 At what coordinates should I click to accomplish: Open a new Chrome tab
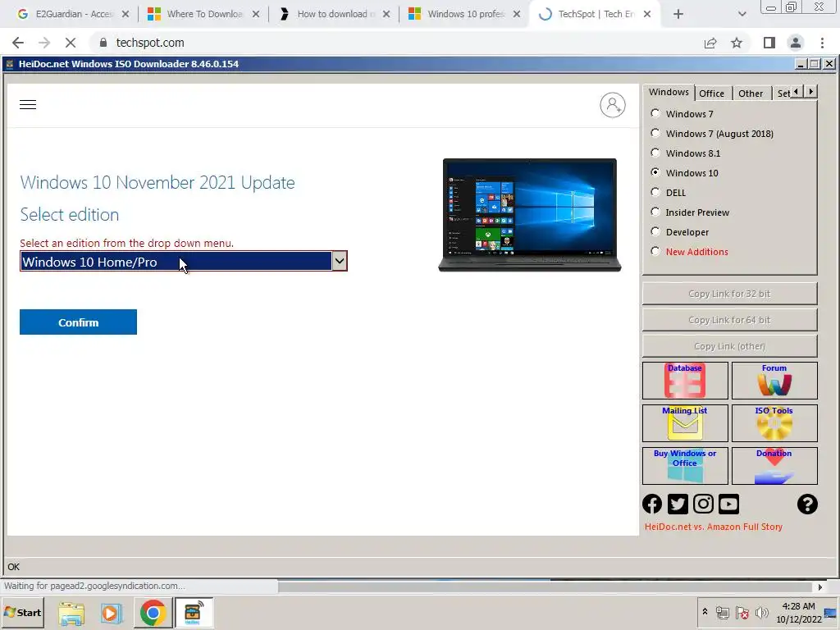678,14
